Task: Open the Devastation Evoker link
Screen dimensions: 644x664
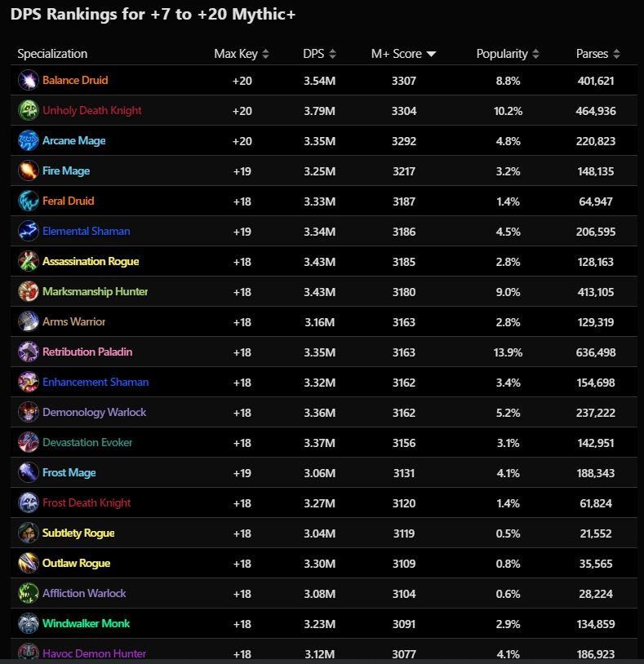Action: click(x=87, y=442)
